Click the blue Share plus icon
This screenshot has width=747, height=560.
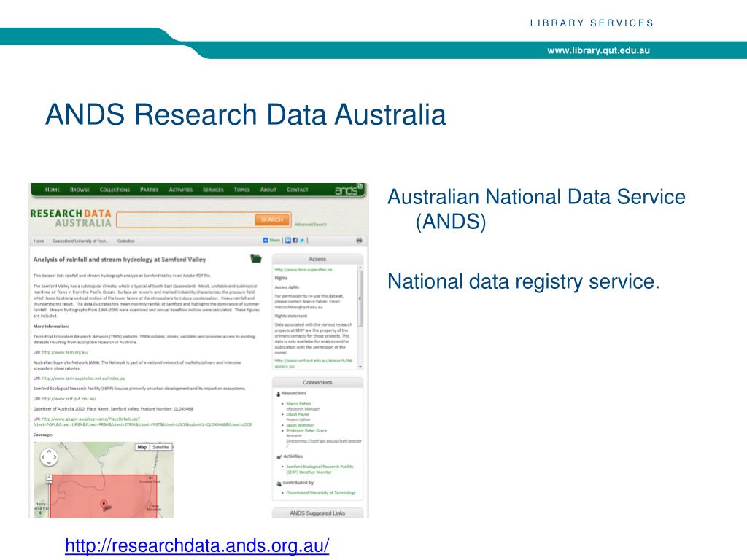[266, 241]
